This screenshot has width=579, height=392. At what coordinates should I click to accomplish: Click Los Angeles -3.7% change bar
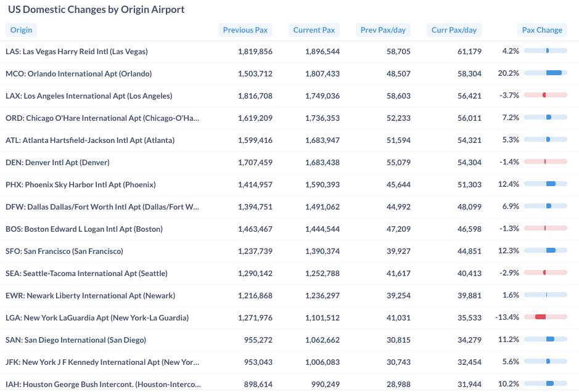(546, 96)
